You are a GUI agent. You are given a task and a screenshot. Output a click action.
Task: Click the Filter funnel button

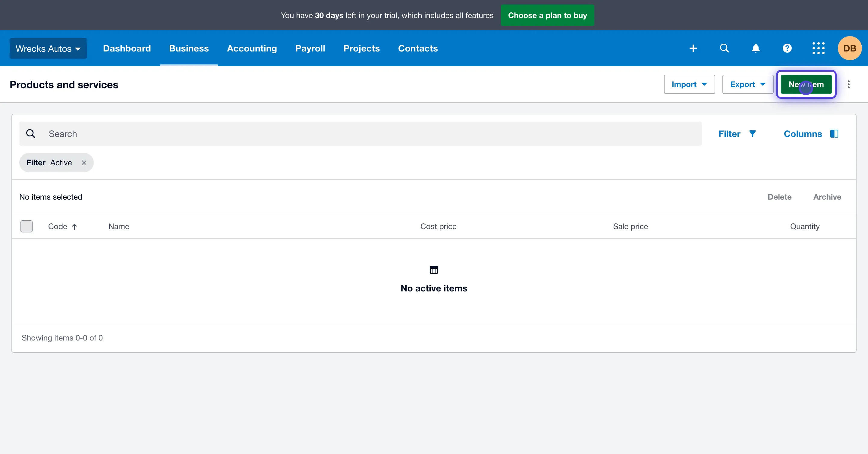tap(737, 134)
